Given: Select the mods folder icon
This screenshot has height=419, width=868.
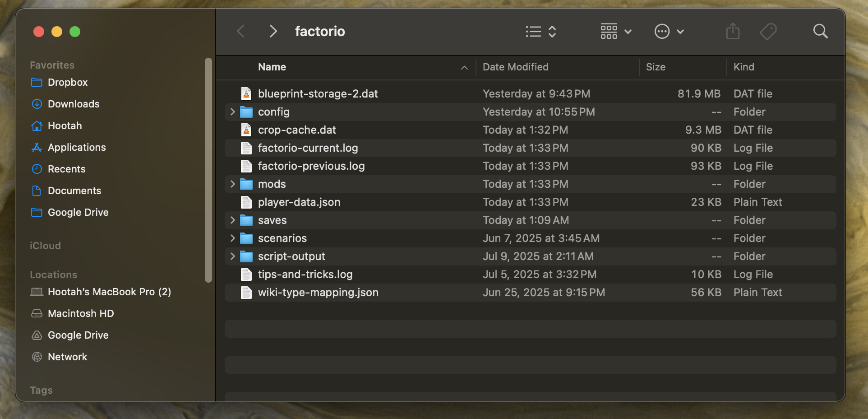Looking at the screenshot, I should tap(246, 184).
